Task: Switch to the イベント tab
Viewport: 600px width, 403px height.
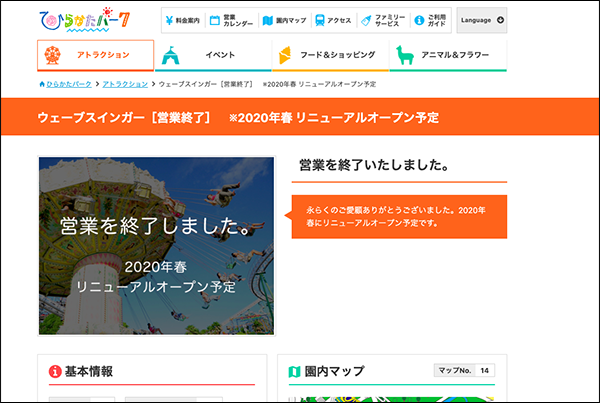Action: [x=212, y=55]
